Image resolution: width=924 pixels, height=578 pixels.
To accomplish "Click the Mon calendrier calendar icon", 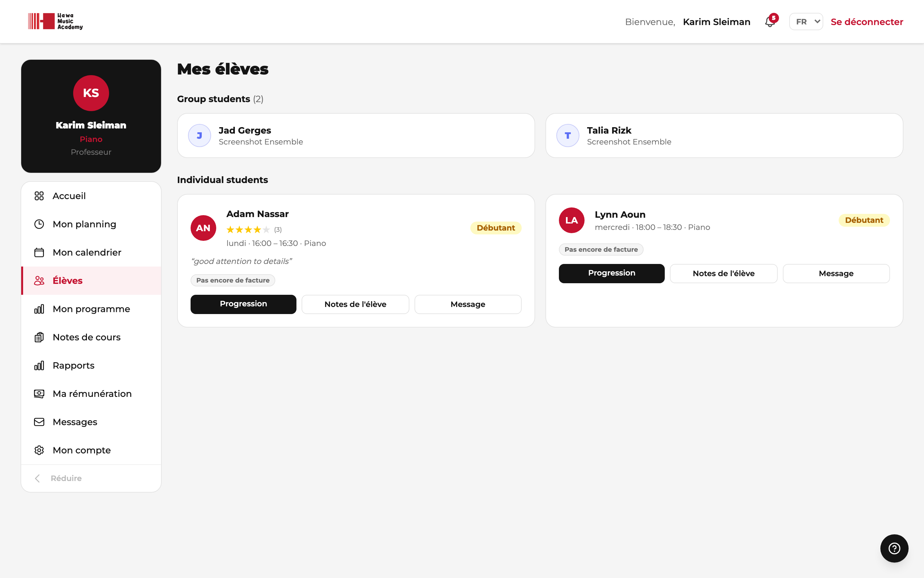I will (39, 252).
